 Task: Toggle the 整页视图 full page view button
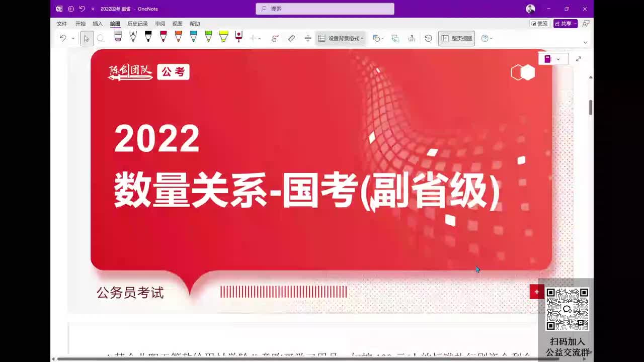coord(456,38)
